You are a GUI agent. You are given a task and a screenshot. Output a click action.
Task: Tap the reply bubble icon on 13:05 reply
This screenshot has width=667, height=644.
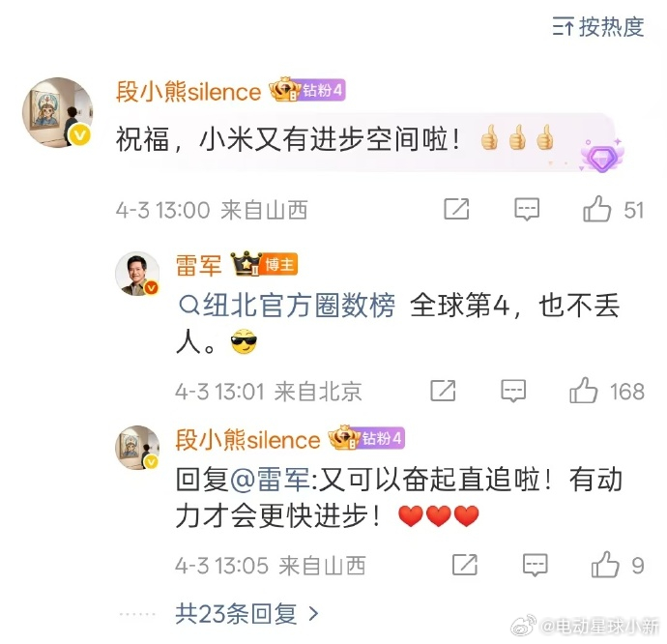[535, 566]
